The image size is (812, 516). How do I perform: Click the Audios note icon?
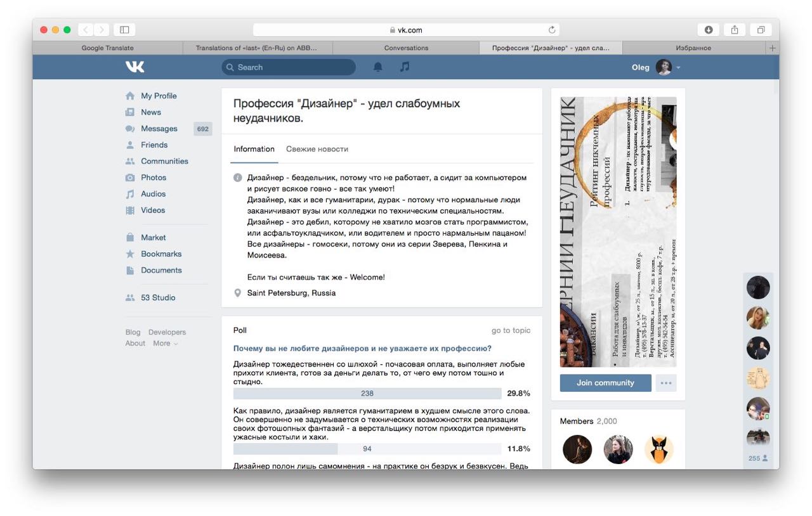(130, 194)
